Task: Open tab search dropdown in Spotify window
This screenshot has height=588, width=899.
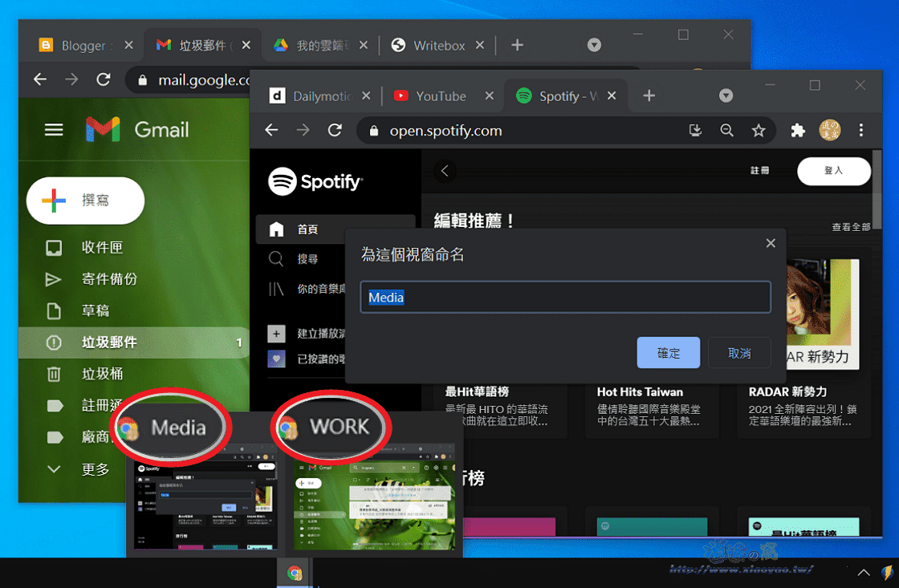Action: (726, 95)
